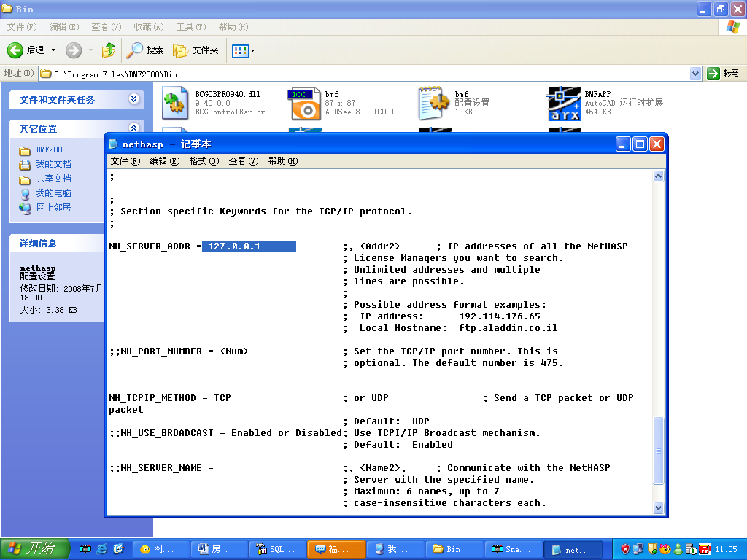Open Forward button history dropdown arrow
This screenshot has height=560, width=747.
point(90,50)
